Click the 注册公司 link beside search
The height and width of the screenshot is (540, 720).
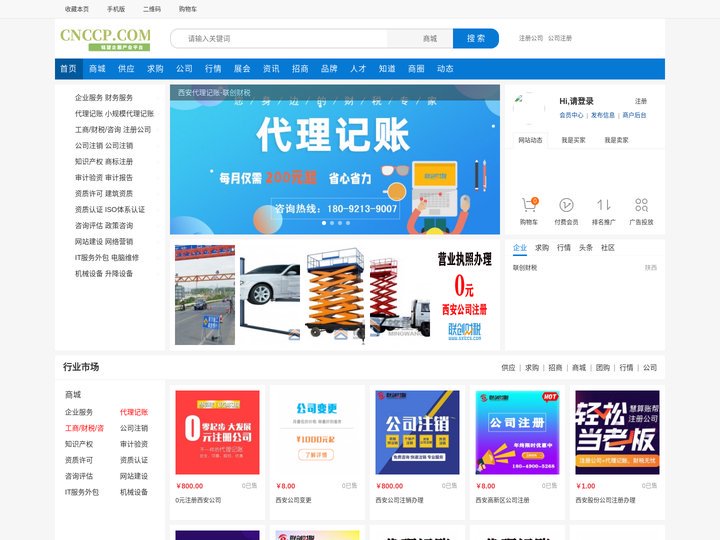pyautogui.click(x=531, y=38)
